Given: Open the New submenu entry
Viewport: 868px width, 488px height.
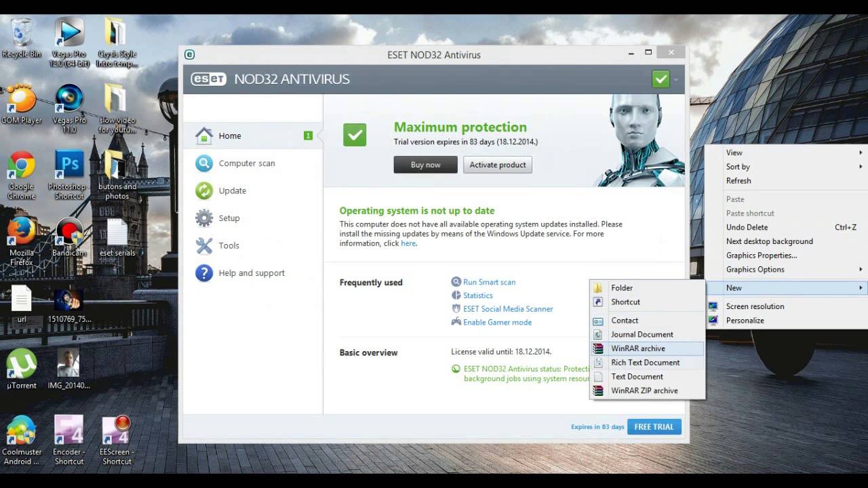Looking at the screenshot, I should [786, 288].
